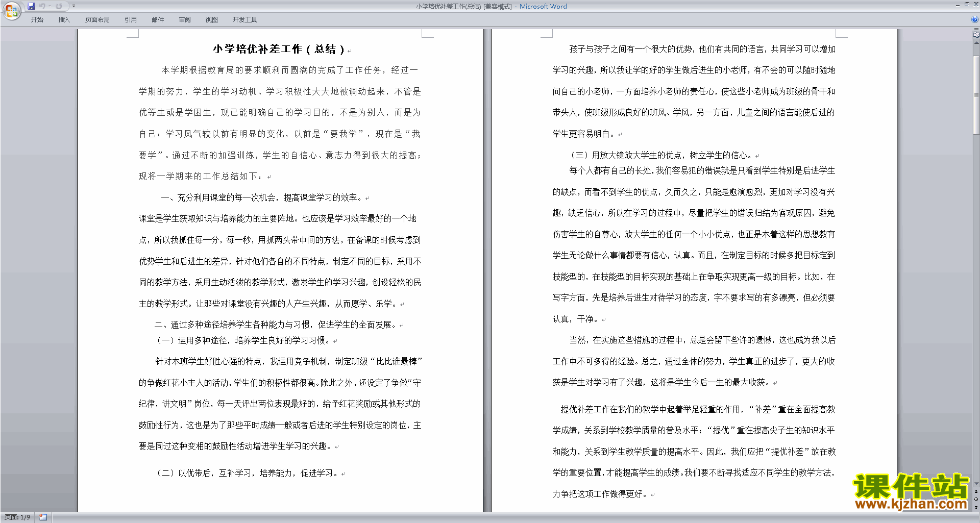Open Word Help via question mark icon
The width and height of the screenshot is (980, 523).
pos(975,19)
